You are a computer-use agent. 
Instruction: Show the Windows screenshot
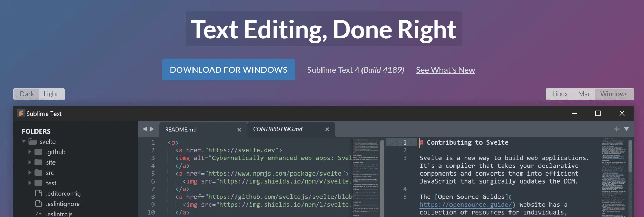coord(614,94)
